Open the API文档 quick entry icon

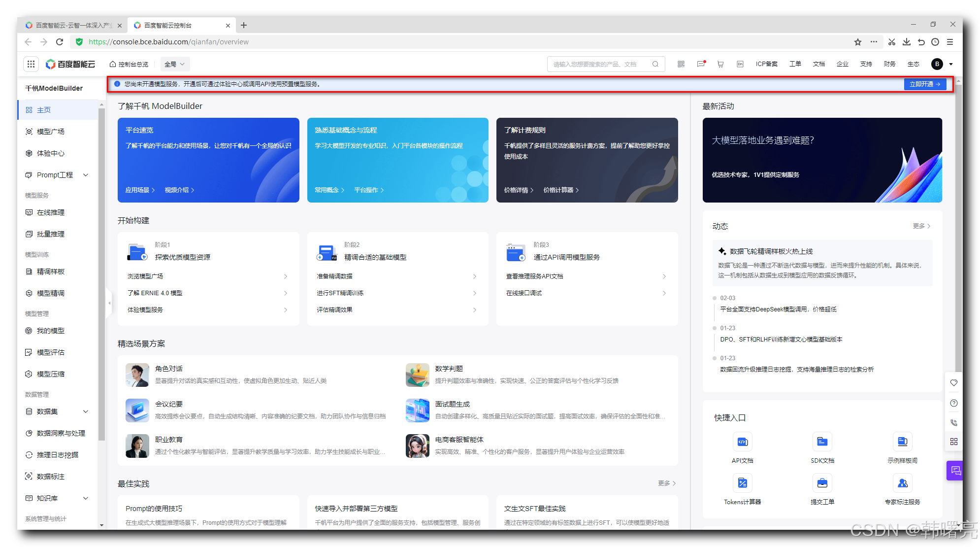pyautogui.click(x=742, y=442)
